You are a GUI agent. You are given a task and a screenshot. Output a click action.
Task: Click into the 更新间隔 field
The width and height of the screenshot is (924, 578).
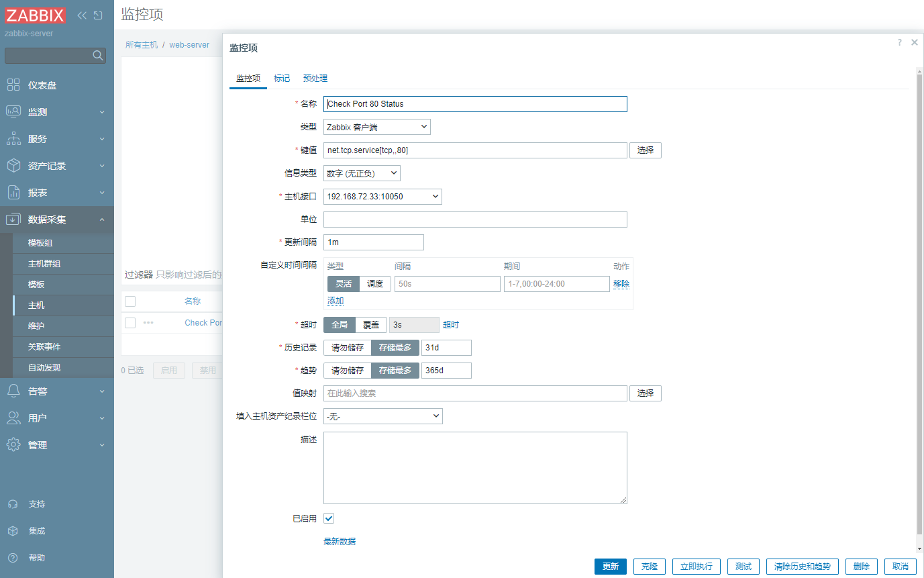374,242
